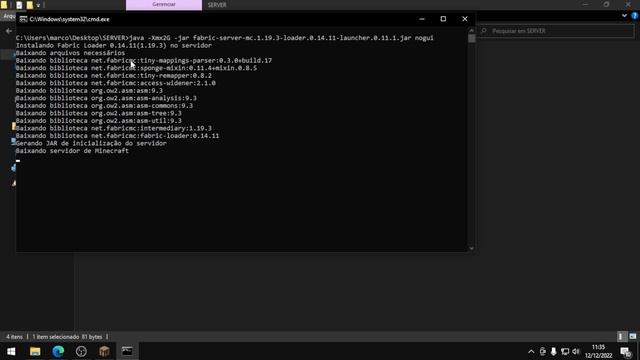Select the Command Prompt taskbar icon

(x=127, y=351)
